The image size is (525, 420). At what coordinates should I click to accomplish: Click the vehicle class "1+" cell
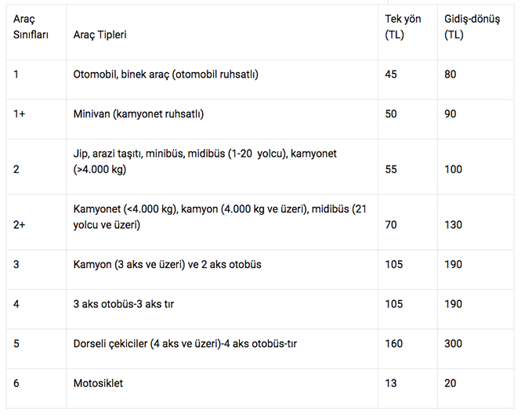[x=20, y=114]
